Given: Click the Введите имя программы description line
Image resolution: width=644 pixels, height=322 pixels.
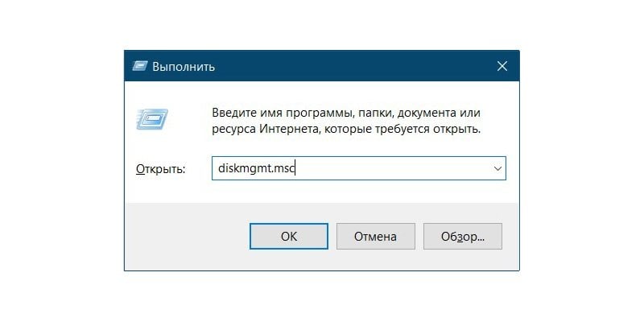Looking at the screenshot, I should pyautogui.click(x=346, y=113).
